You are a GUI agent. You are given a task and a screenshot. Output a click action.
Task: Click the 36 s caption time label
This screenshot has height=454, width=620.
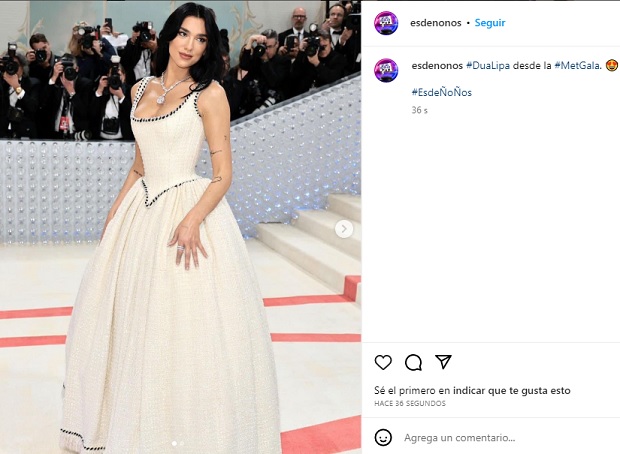pos(420,110)
